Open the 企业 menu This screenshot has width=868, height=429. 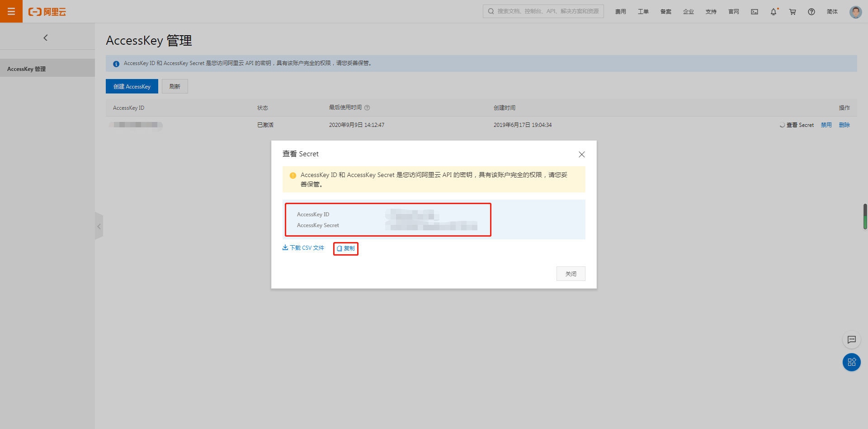(x=689, y=12)
